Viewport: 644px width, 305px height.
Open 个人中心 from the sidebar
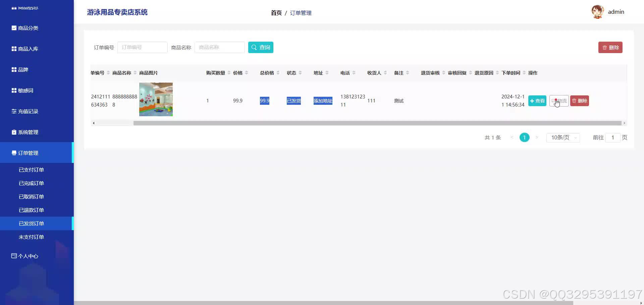(x=14, y=256)
